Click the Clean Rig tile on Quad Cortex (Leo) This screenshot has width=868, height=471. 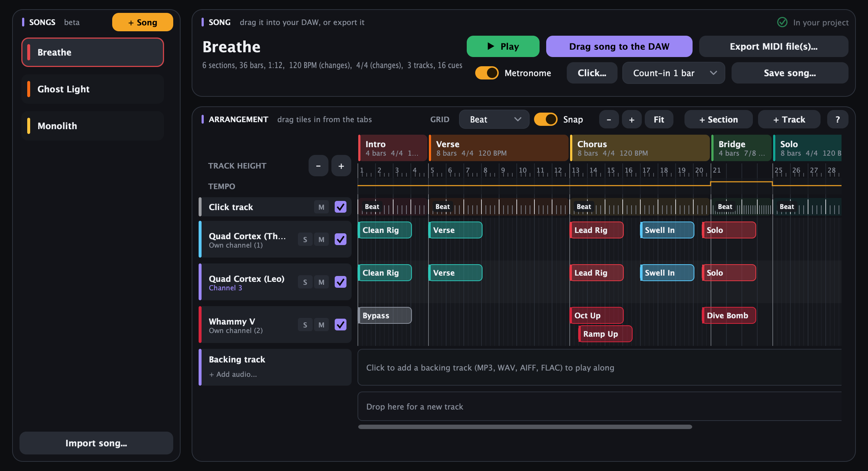coord(385,273)
